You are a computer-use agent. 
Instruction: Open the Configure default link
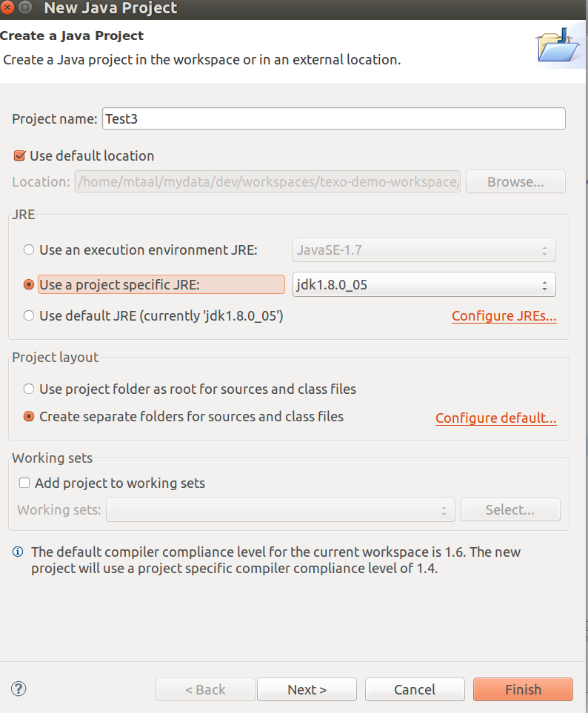495,418
